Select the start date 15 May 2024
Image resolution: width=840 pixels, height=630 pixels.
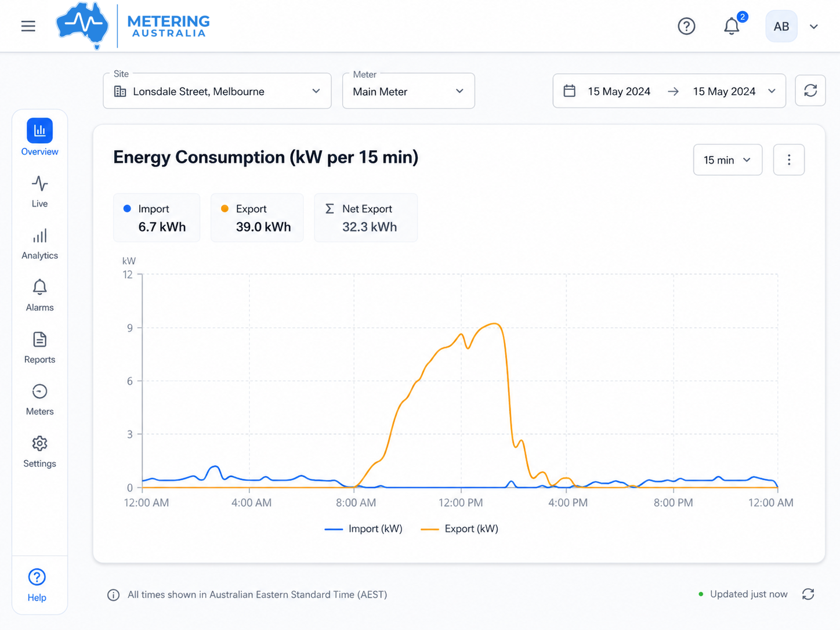619,92
